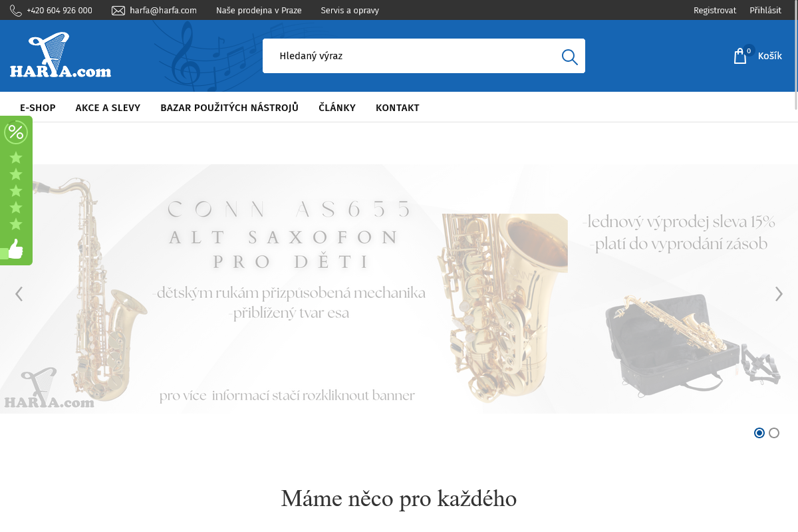Open the Servis a opravy page

(350, 10)
